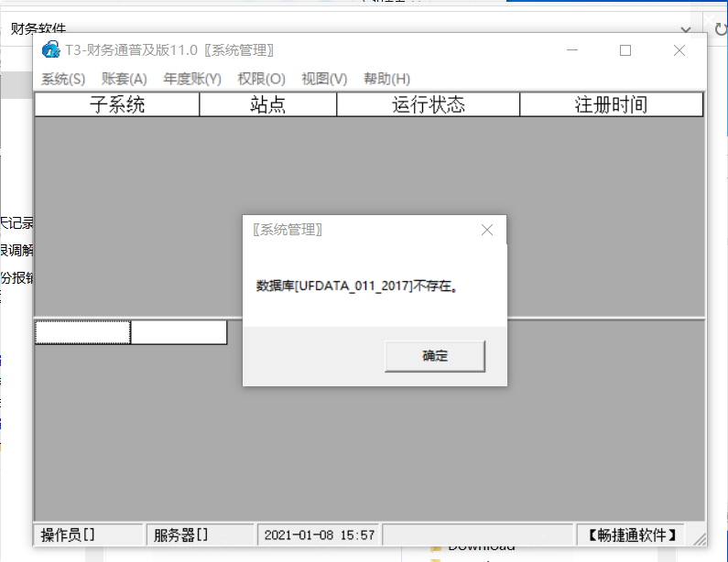Open the 系统(S) menu
Screen dimensions: 728x562
tap(63, 79)
